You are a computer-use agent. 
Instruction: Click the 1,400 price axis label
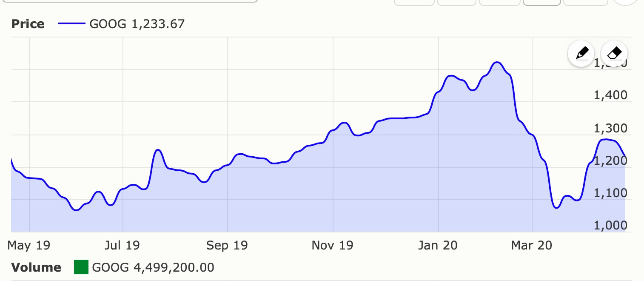pyautogui.click(x=610, y=95)
